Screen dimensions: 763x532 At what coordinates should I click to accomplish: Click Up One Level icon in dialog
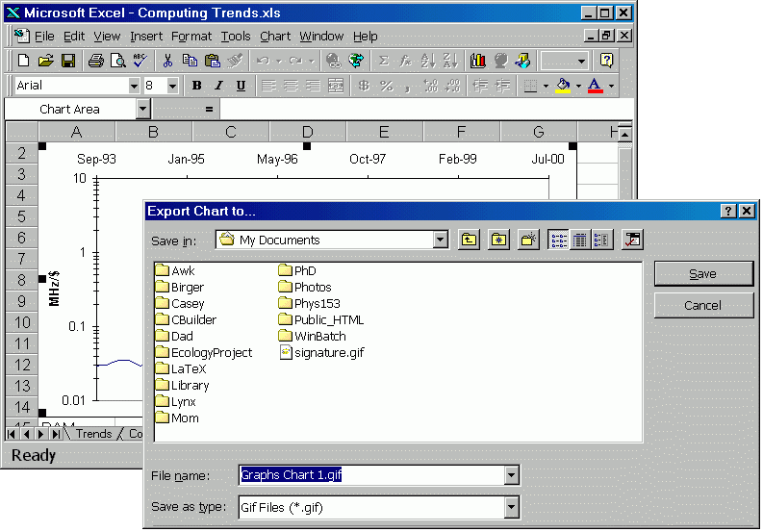point(470,240)
